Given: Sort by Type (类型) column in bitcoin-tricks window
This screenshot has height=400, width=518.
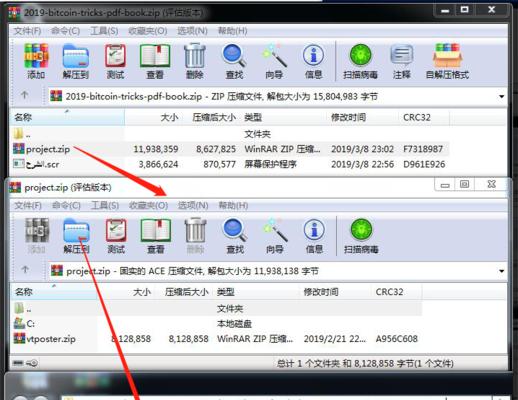Looking at the screenshot, I should [x=284, y=117].
